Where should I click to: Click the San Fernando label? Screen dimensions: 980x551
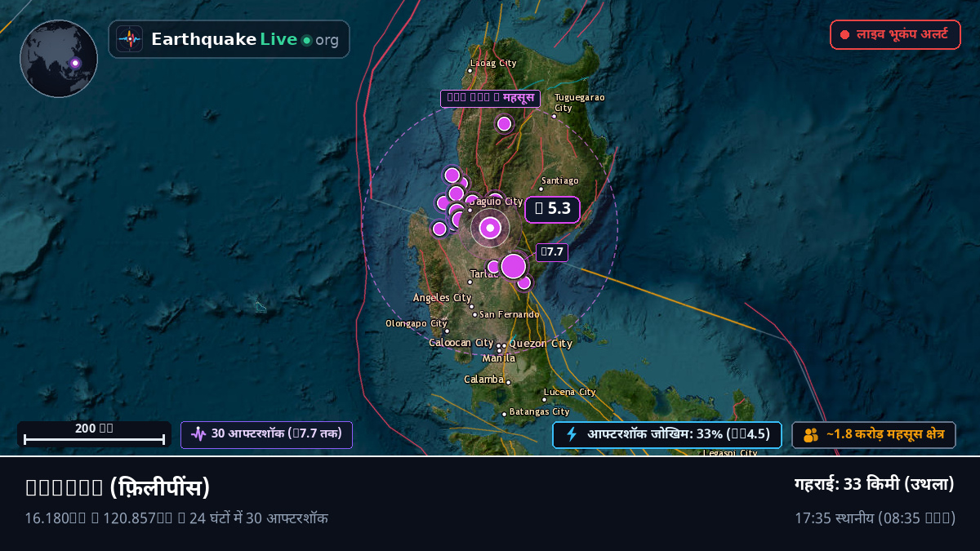coord(510,314)
